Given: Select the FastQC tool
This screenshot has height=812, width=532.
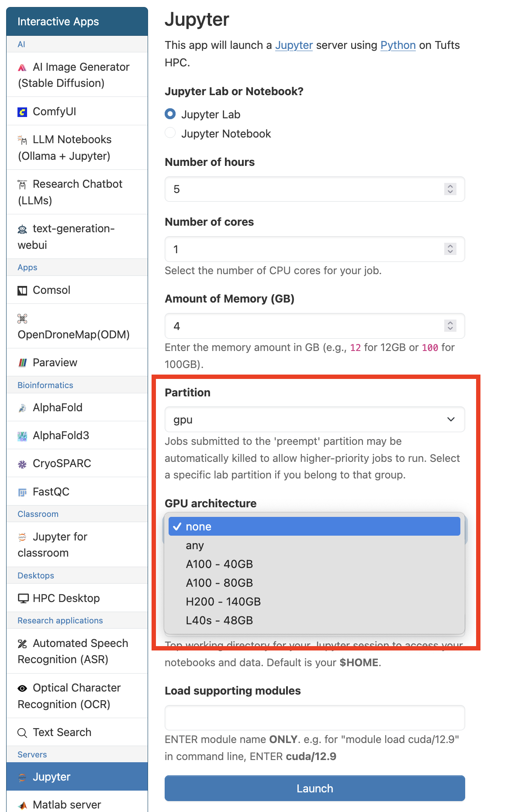Looking at the screenshot, I should coord(51,491).
